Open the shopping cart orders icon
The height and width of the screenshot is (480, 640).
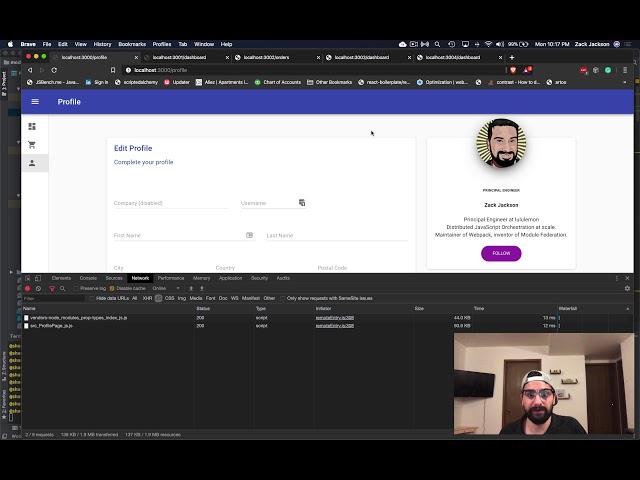click(32, 145)
